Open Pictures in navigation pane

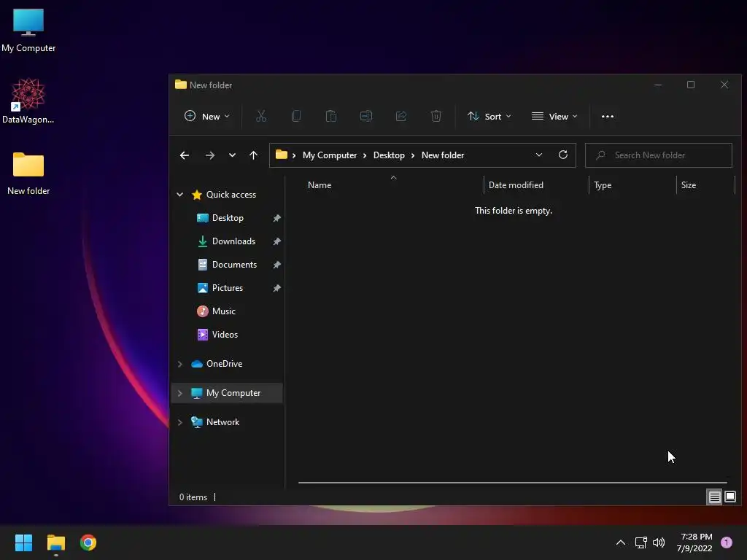point(228,288)
